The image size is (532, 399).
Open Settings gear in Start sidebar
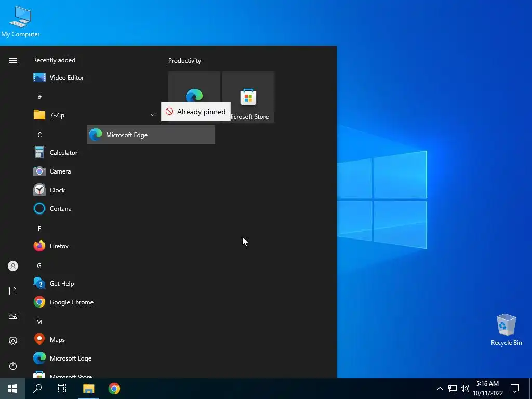[x=13, y=341]
